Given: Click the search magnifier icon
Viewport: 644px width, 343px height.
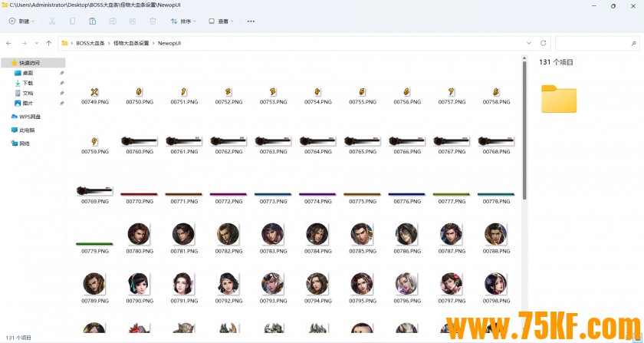Looking at the screenshot, I should coord(634,43).
